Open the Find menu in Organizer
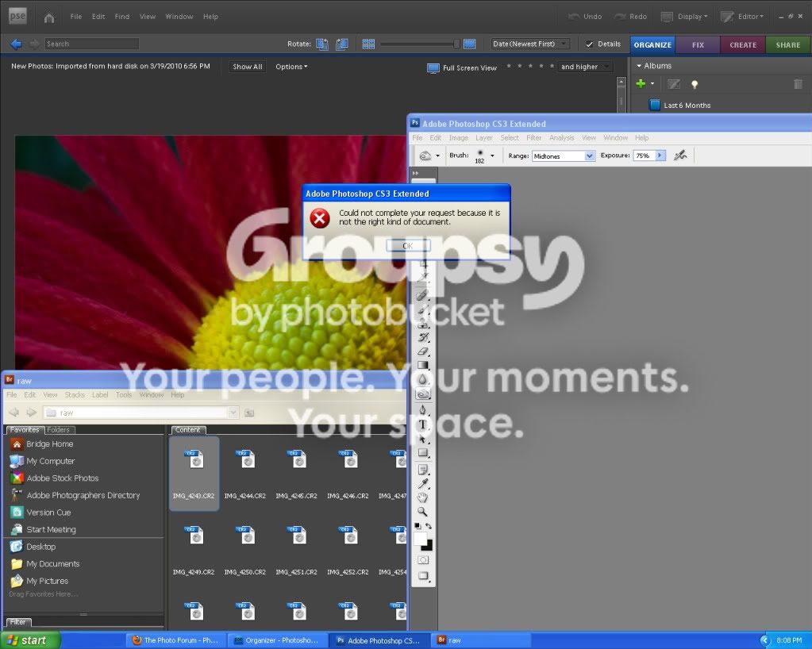The width and height of the screenshot is (812, 649). pos(122,17)
